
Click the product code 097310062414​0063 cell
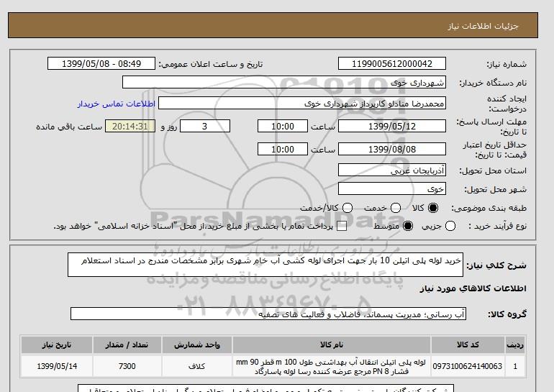[x=468, y=366]
